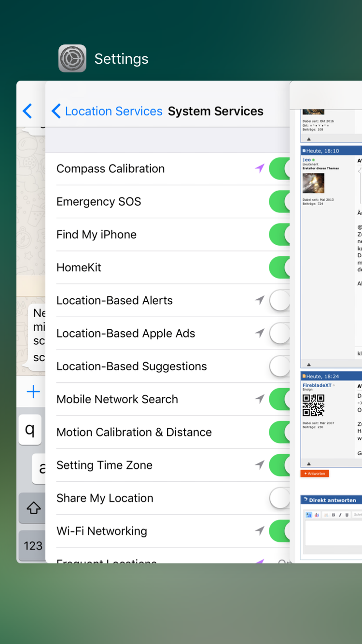Tap Motion Calibration & Distance label
362x644 pixels.
coord(134,432)
